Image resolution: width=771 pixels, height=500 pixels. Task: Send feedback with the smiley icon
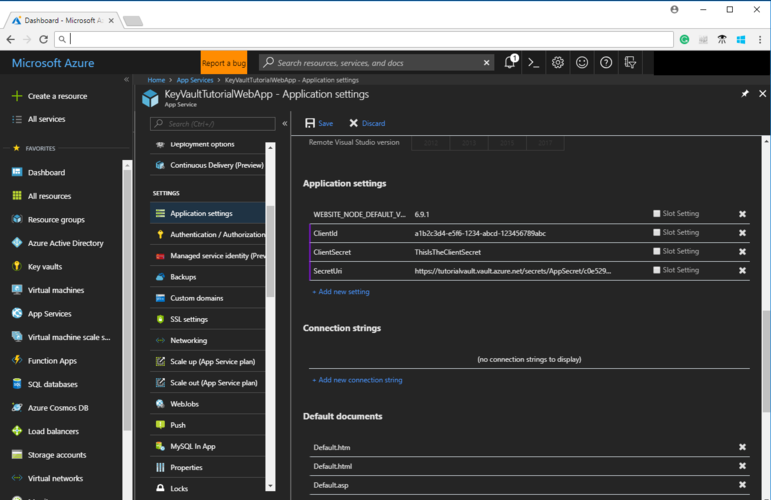(x=582, y=62)
